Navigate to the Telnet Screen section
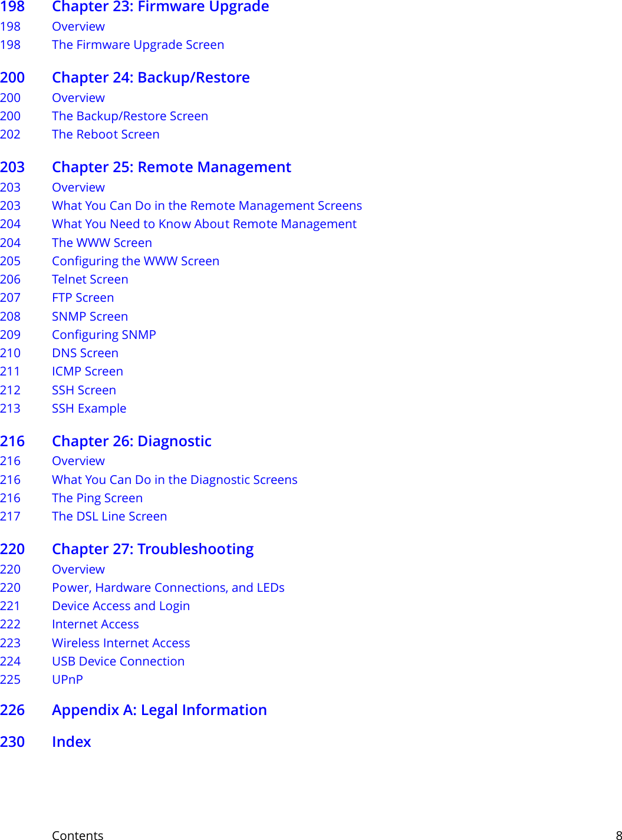The height and width of the screenshot is (840, 622). point(90,279)
